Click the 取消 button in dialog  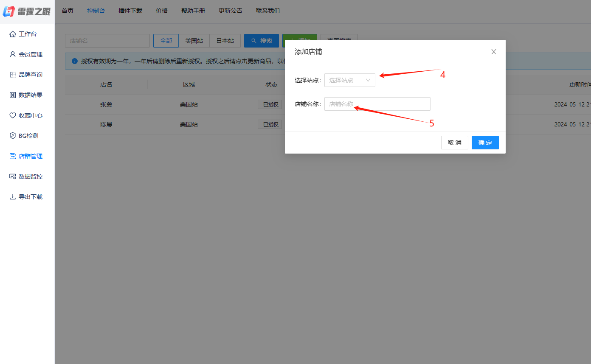[x=454, y=143]
